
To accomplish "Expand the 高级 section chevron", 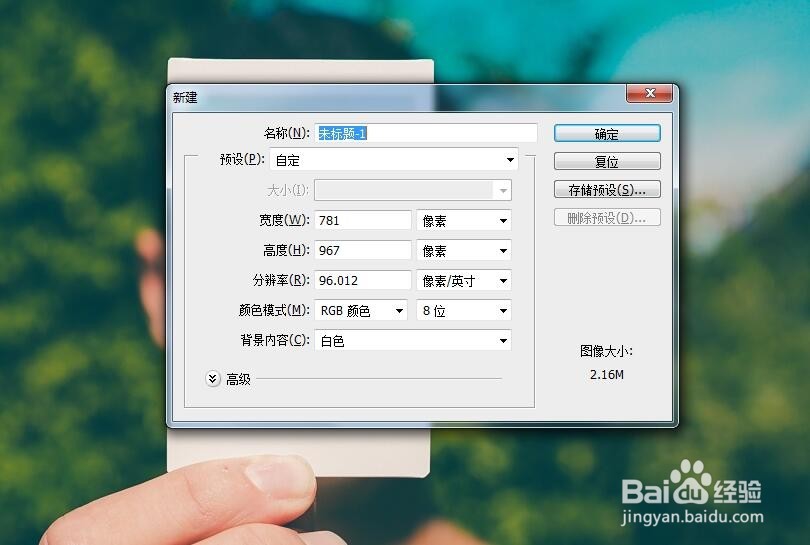I will click(212, 379).
